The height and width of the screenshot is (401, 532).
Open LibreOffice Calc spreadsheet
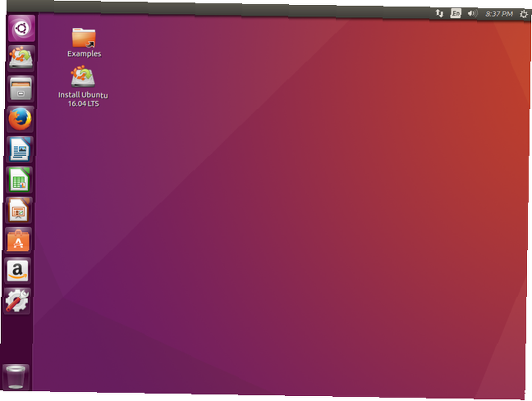click(19, 180)
